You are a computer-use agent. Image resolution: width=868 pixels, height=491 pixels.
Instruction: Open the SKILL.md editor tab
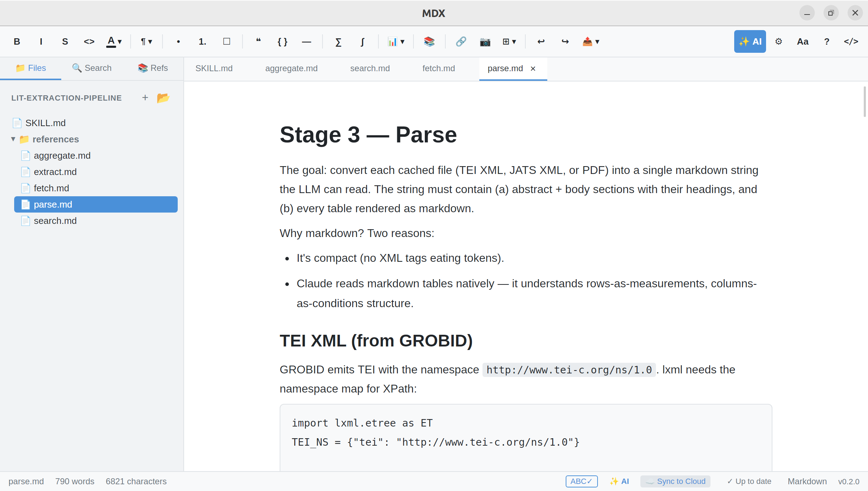[x=214, y=68]
